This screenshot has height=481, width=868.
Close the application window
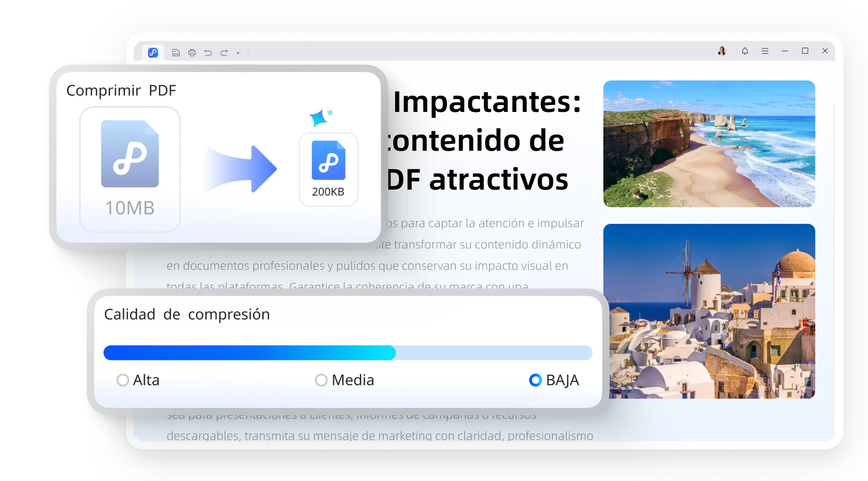coord(825,51)
